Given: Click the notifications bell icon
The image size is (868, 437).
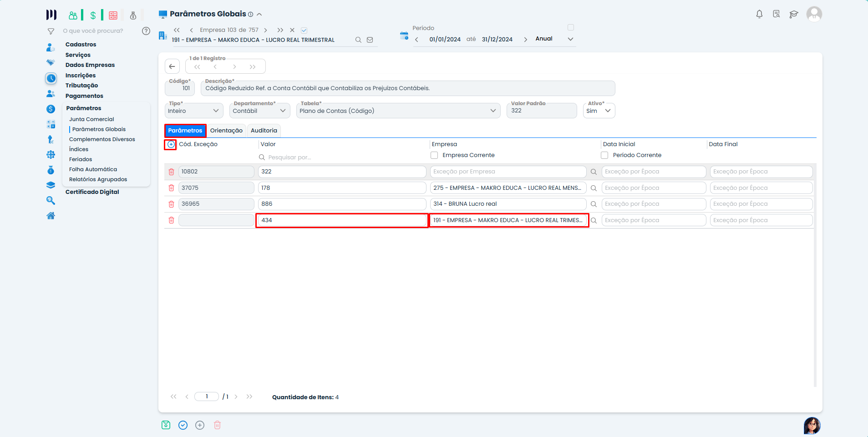Looking at the screenshot, I should [759, 14].
